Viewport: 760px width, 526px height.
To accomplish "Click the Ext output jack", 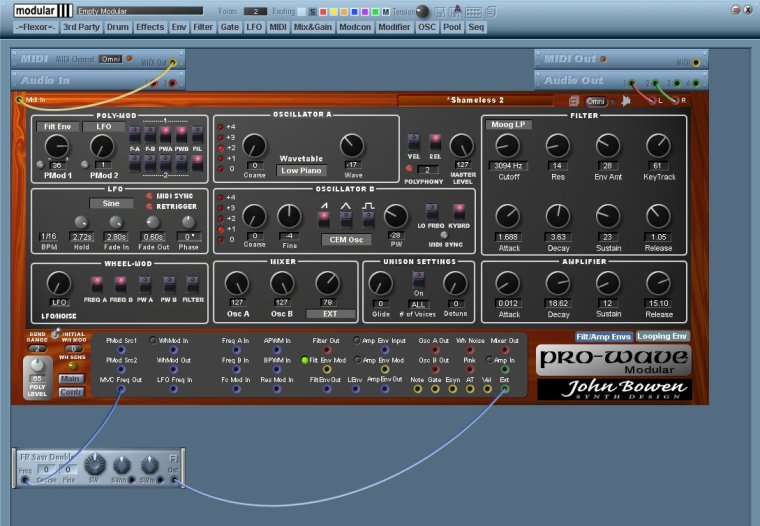I will tap(505, 389).
